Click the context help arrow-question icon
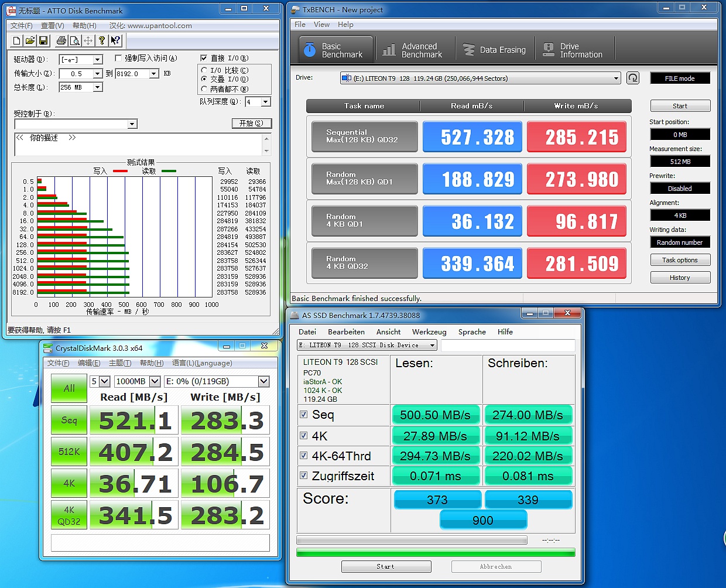 (115, 40)
